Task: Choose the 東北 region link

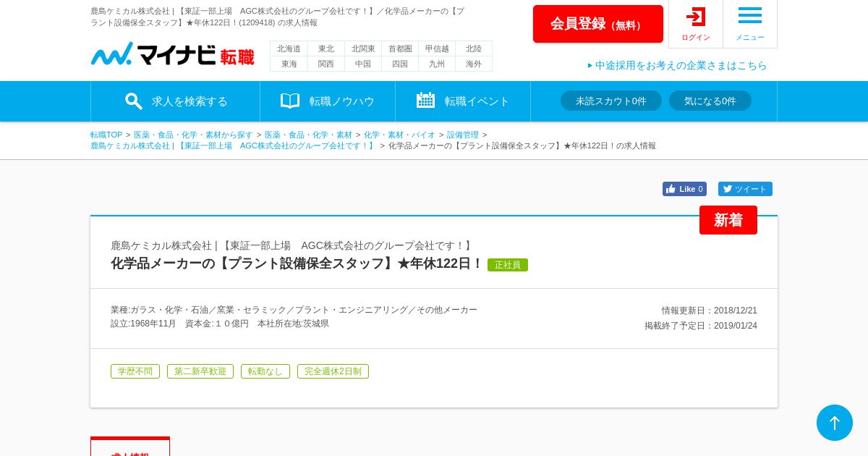Action: (x=326, y=48)
